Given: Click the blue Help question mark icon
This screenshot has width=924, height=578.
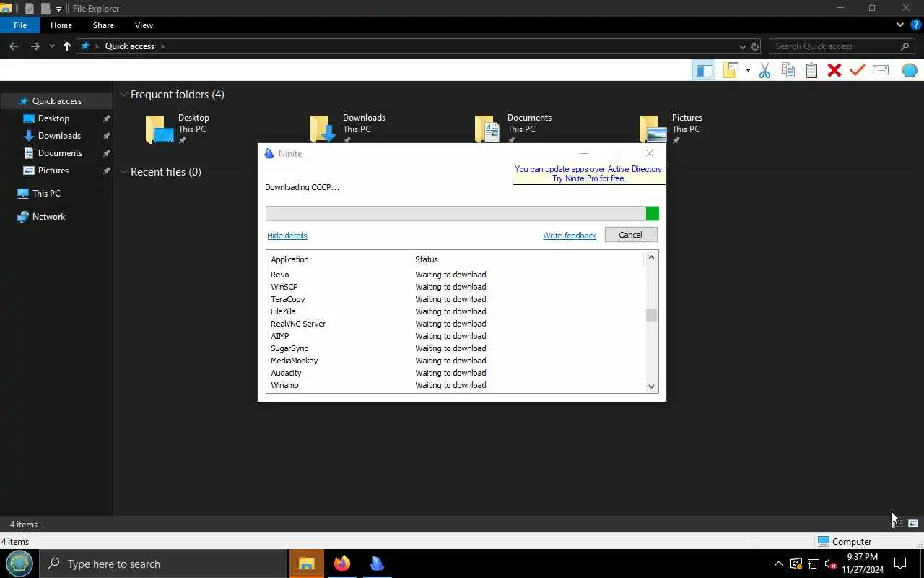Looking at the screenshot, I should tap(916, 25).
